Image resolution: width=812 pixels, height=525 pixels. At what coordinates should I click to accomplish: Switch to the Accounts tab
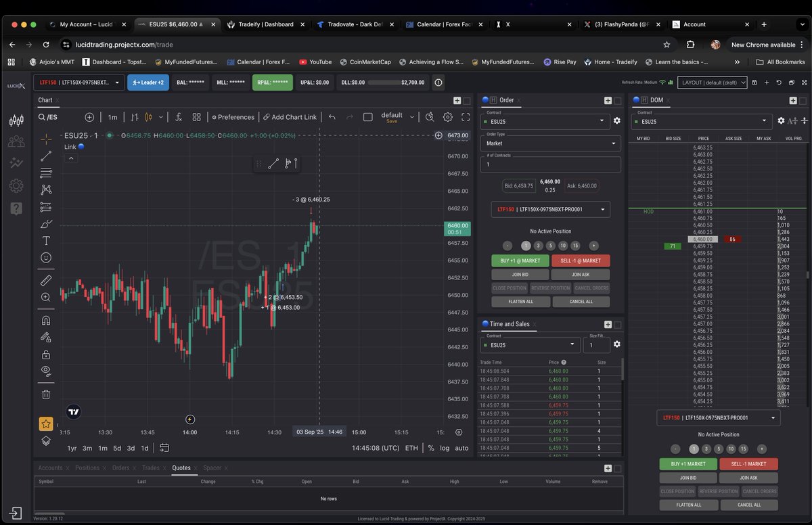(x=50, y=467)
